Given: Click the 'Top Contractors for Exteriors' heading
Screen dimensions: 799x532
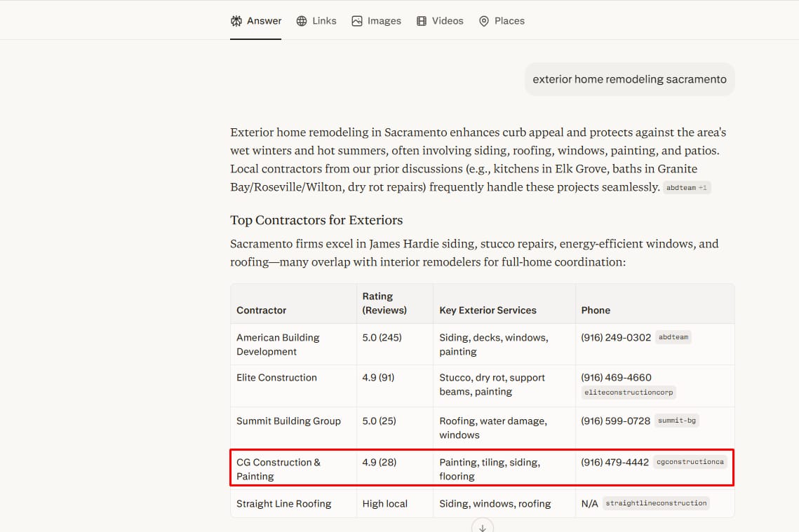Looking at the screenshot, I should tap(316, 220).
